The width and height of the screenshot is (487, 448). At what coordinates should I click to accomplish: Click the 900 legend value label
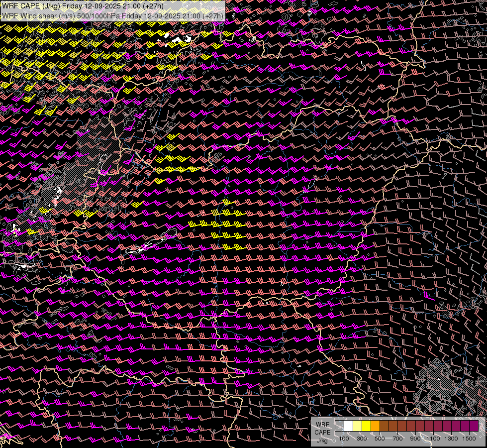(415, 439)
